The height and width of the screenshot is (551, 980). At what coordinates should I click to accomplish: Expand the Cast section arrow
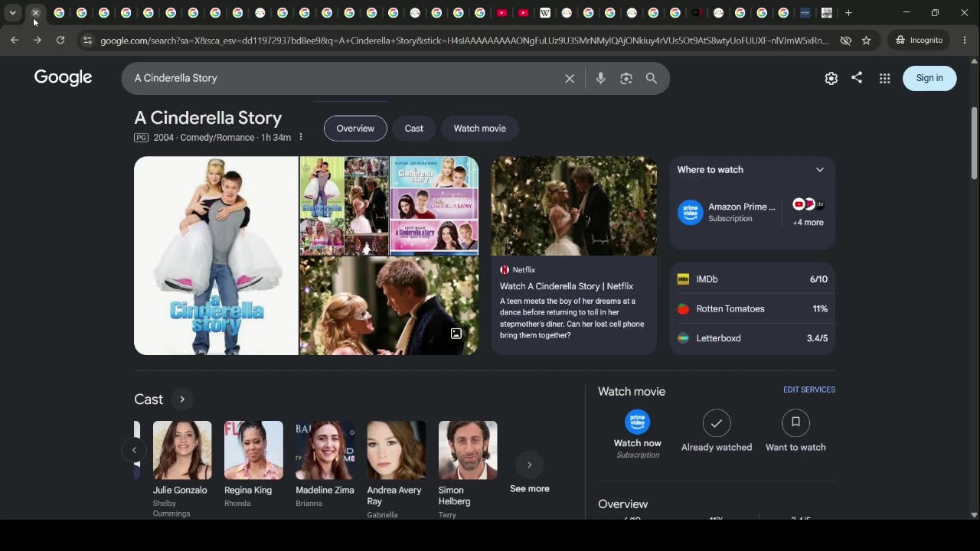[182, 399]
